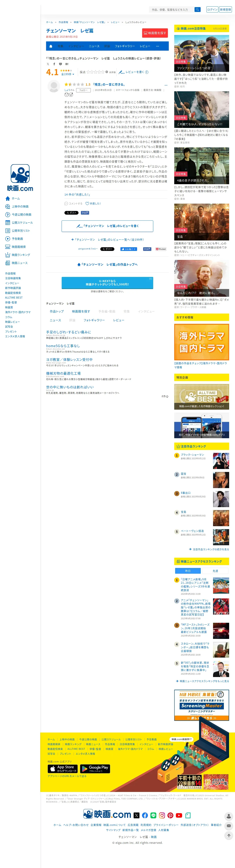
Task: Click the 未評価 minus reset icon
Action: tap(107, 72)
